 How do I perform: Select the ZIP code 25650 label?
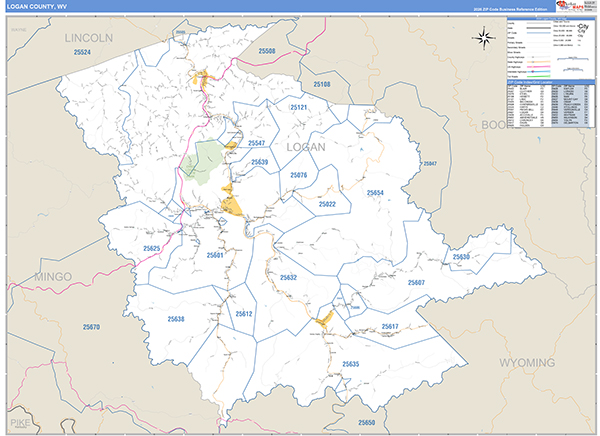pyautogui.click(x=367, y=423)
